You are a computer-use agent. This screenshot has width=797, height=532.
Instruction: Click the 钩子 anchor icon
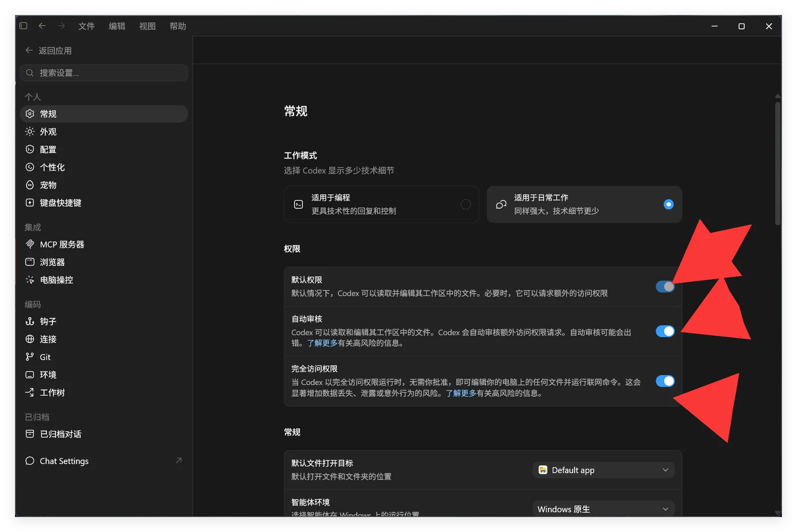(x=30, y=321)
